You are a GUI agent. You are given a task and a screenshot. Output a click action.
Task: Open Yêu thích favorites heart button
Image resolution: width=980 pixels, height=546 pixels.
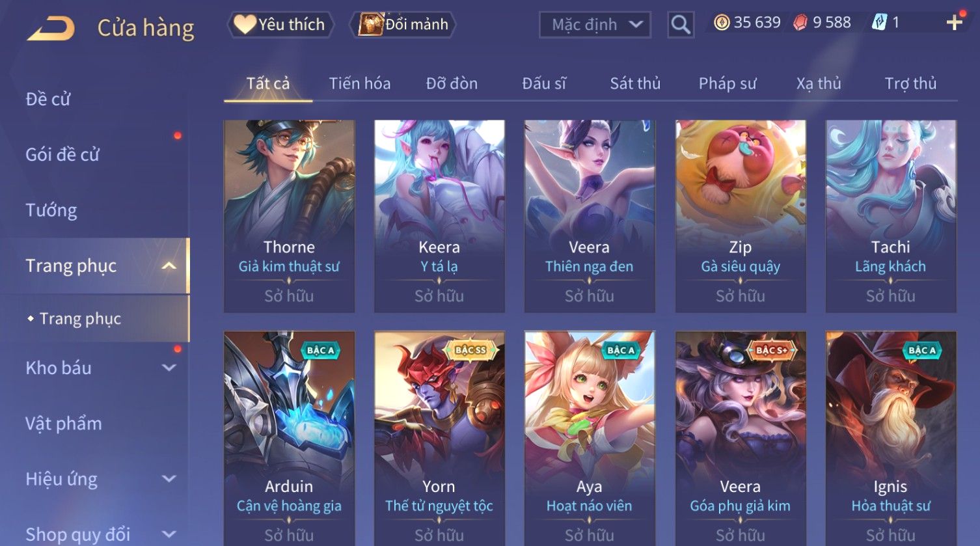[x=280, y=25]
